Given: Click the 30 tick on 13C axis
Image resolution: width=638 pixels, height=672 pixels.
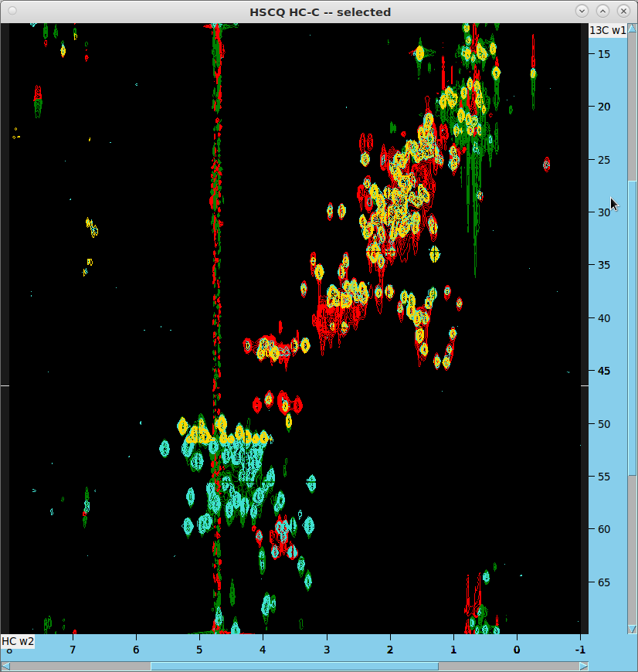Looking at the screenshot, I should point(603,212).
